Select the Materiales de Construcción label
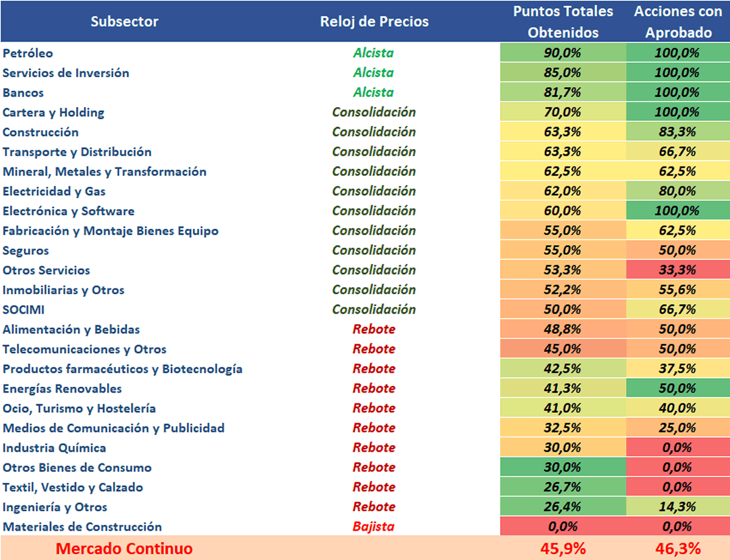Screen dimensions: 730x560 click(82, 527)
